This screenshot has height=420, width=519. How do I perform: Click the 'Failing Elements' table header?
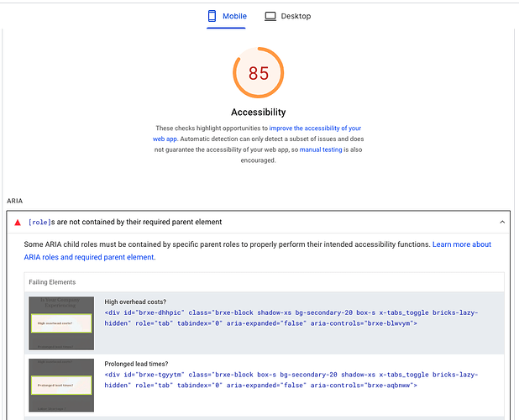tap(52, 282)
